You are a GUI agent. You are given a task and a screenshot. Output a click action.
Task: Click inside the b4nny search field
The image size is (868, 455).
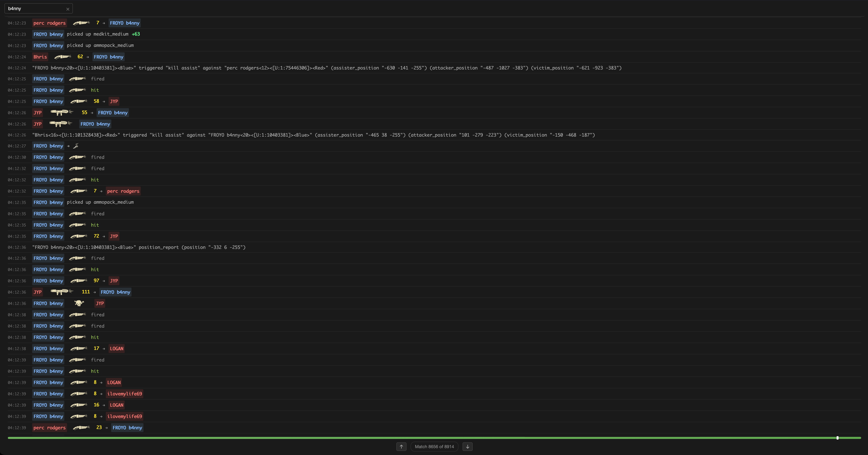[34, 8]
